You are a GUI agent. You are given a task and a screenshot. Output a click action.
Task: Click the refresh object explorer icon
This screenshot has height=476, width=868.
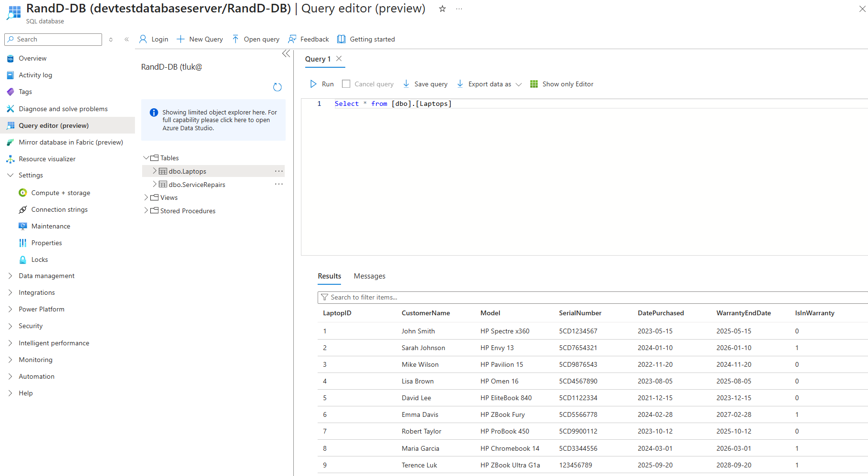pyautogui.click(x=277, y=87)
